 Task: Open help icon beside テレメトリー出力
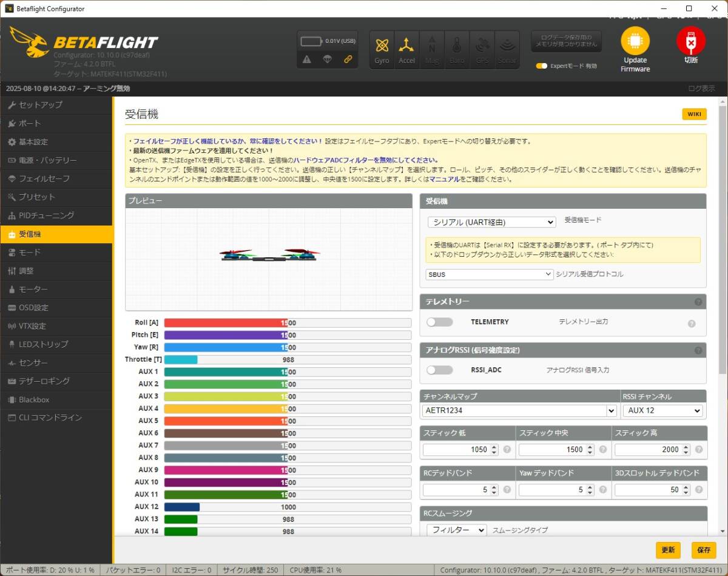(692, 324)
